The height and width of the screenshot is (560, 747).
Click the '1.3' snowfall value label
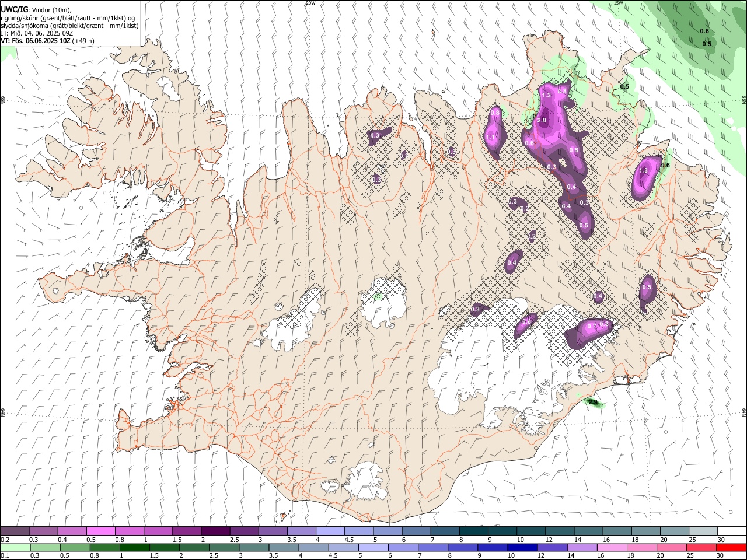(x=546, y=95)
